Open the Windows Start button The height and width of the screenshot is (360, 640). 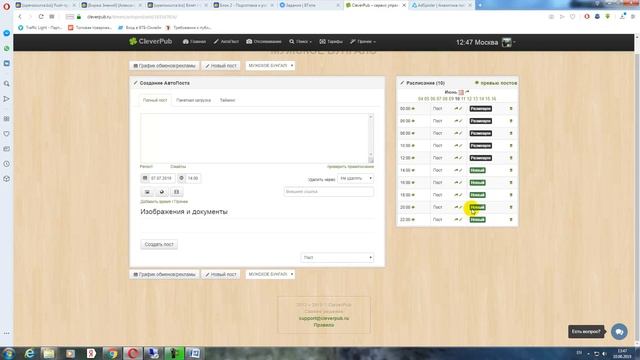pyautogui.click(x=8, y=353)
